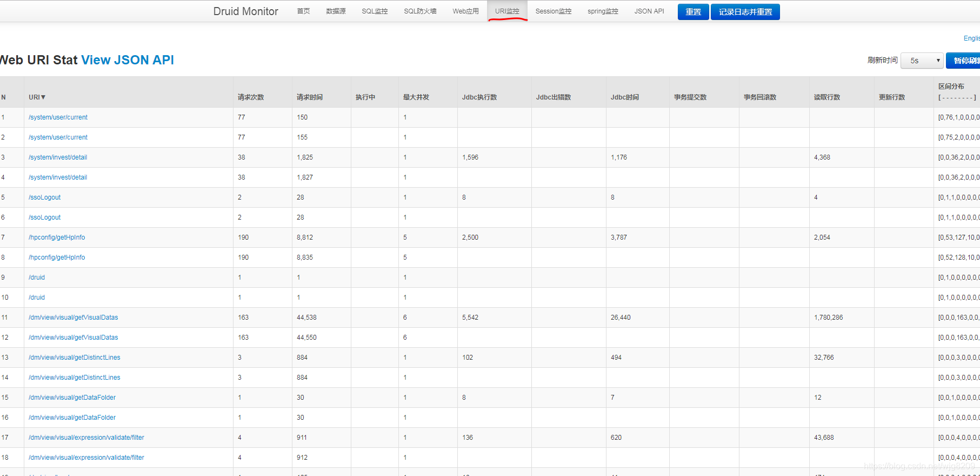Open the 数据源 nav tab
The image size is (980, 476).
(x=336, y=11)
